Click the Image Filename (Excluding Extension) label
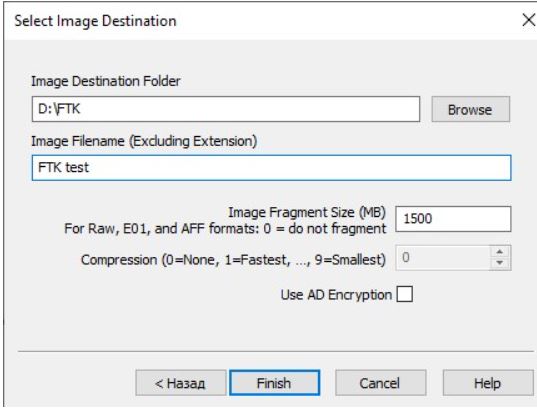This screenshot has height=411, width=537. tap(144, 141)
